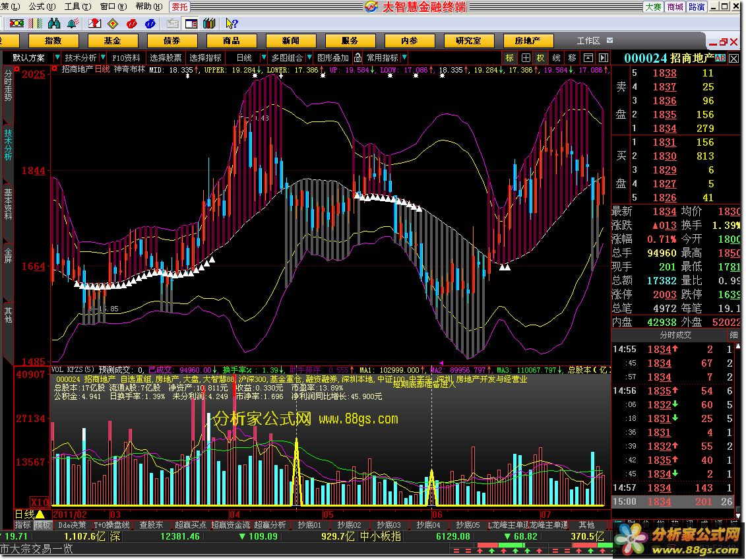Open the F10资料 toolbar item
746x560 pixels.
pos(126,57)
